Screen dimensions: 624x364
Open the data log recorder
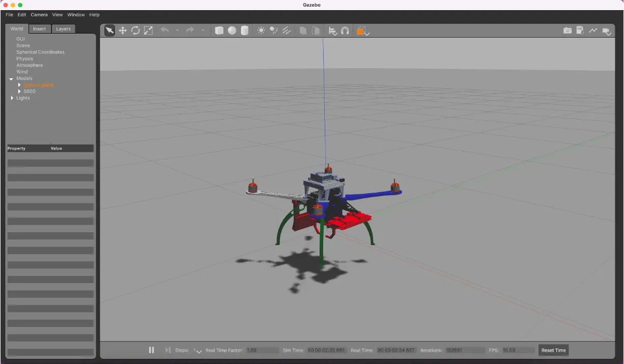[x=580, y=31]
